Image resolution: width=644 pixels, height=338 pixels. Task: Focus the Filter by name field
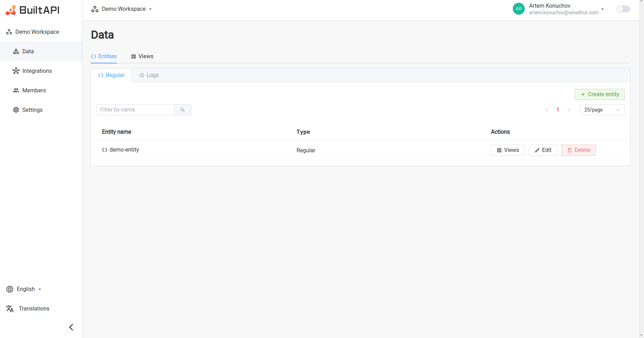pyautogui.click(x=135, y=110)
